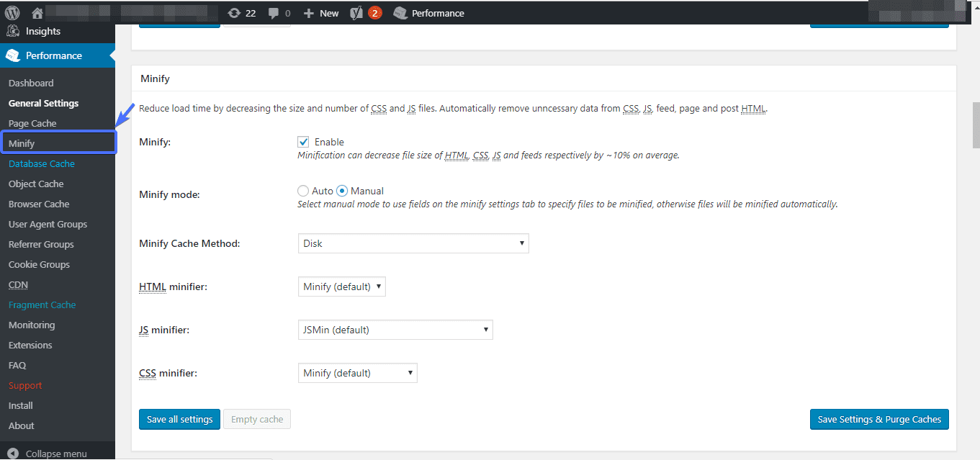The width and height of the screenshot is (980, 460).
Task: Open the site home icon
Action: 38,13
